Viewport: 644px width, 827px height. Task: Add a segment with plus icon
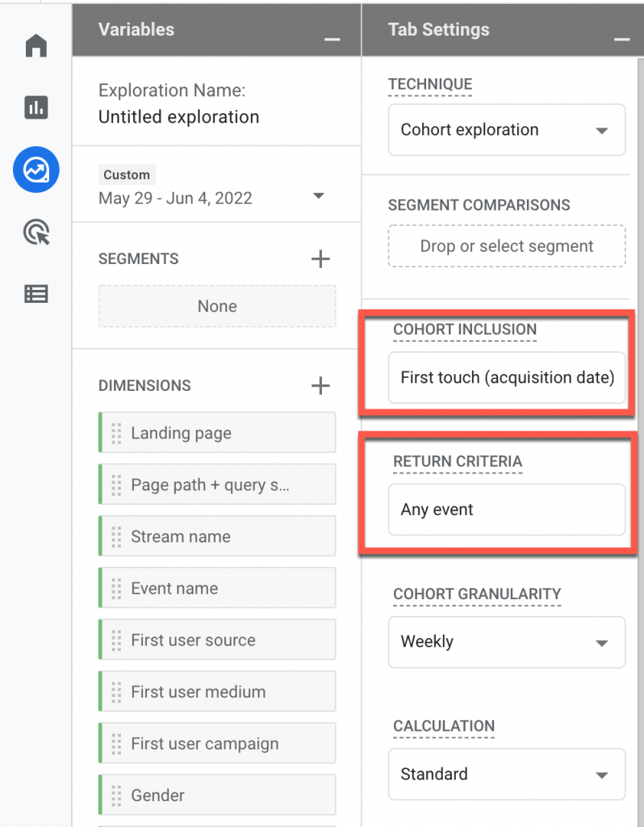point(320,259)
